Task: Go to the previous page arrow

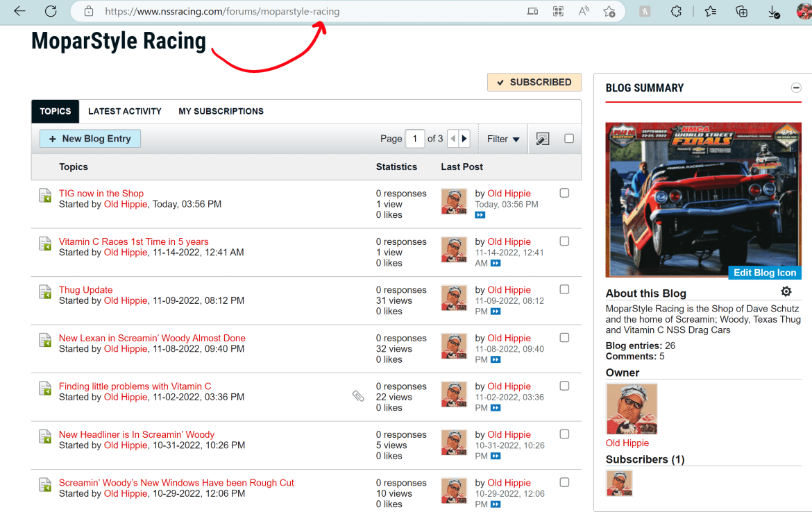Action: [453, 139]
